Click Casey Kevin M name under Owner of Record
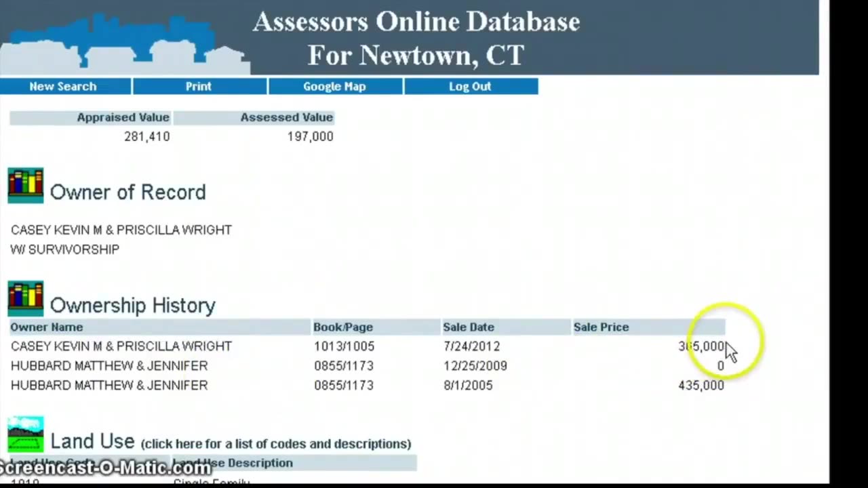This screenshot has height=488, width=868. 121,230
